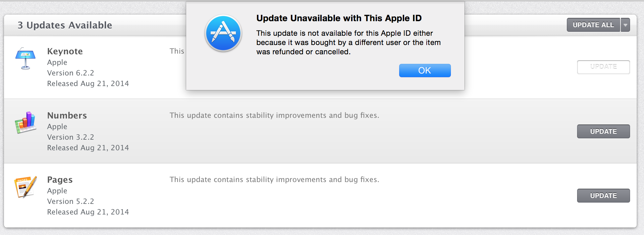Select the Numbers update description text
Viewport: 644px width, 235px height.
[274, 115]
